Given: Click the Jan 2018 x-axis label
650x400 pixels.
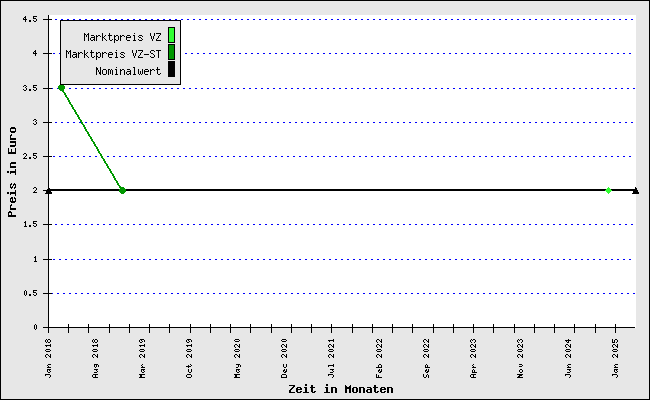Looking at the screenshot, I should pos(49,359).
